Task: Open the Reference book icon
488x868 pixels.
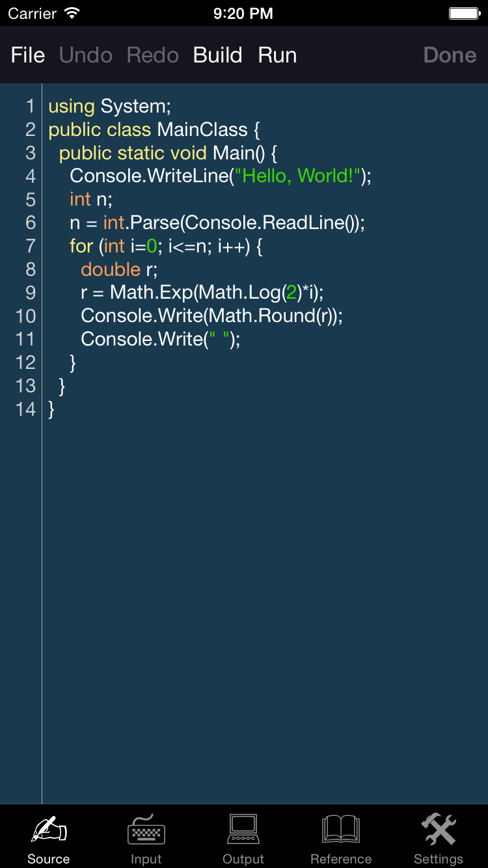Action: (x=341, y=831)
